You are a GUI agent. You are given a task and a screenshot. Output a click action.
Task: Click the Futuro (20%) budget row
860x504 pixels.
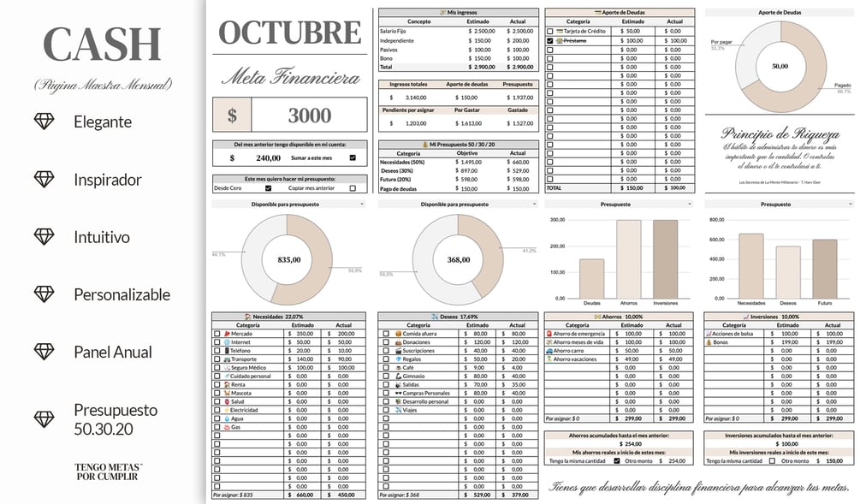coord(459,180)
